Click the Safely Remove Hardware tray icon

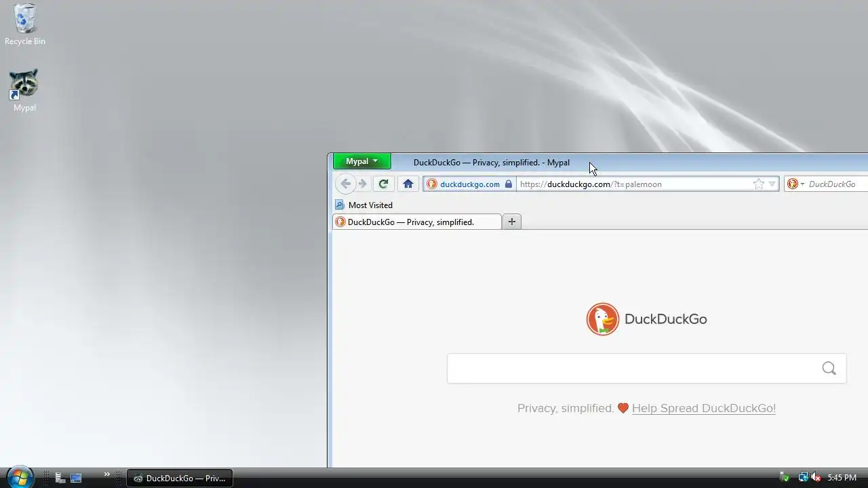(784, 478)
